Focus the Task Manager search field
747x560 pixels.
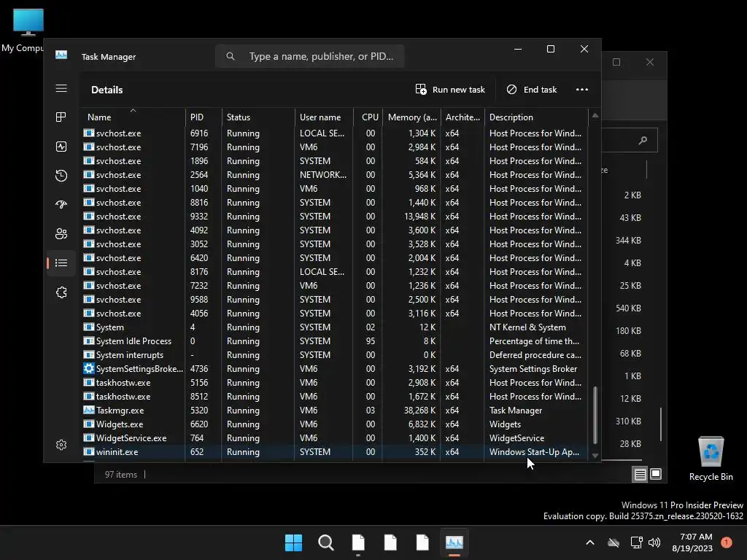coord(309,56)
